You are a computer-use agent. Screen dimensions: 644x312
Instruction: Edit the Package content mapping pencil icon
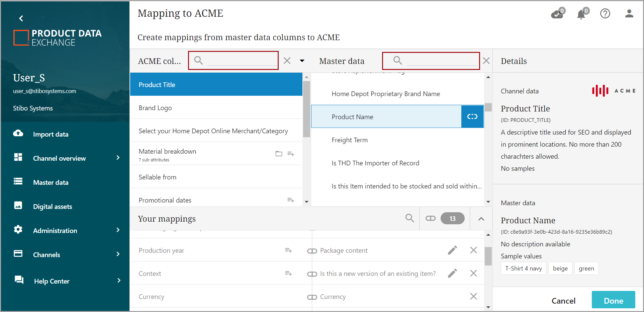coord(452,250)
